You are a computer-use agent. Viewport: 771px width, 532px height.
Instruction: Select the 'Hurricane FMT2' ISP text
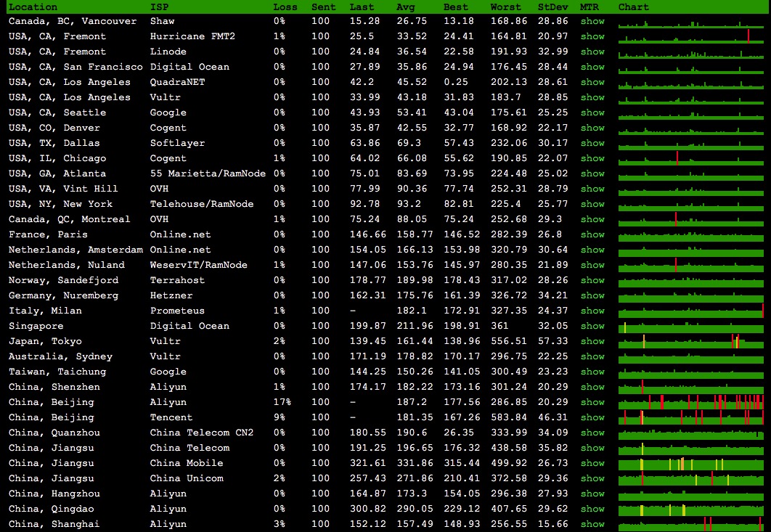coord(193,36)
